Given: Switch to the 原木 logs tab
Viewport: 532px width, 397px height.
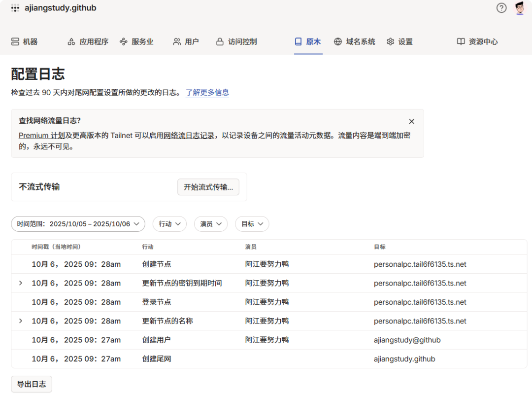Looking at the screenshot, I should (x=308, y=42).
